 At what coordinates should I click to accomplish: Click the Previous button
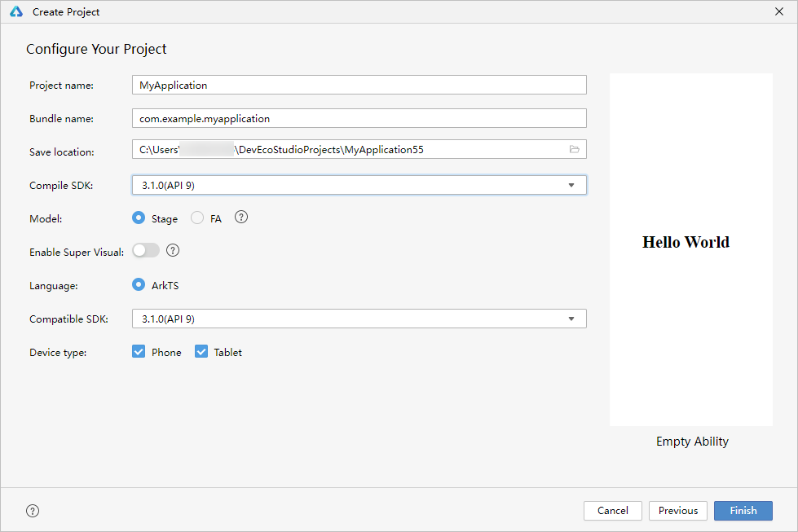tap(677, 510)
